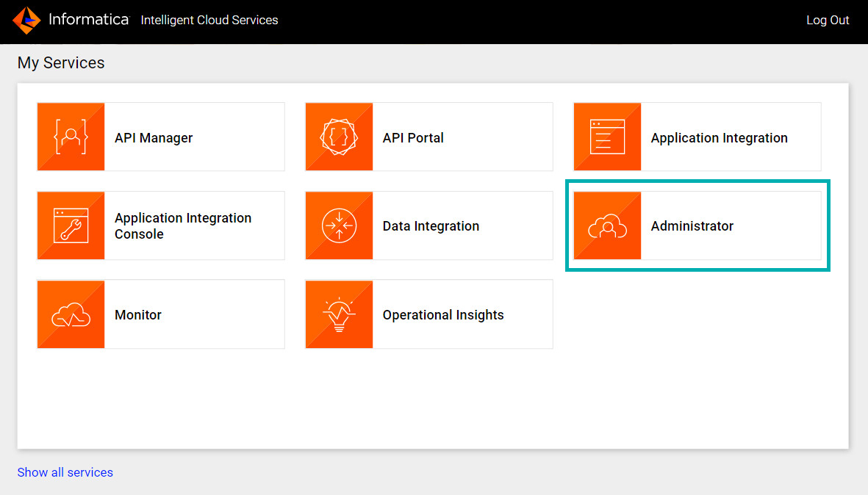The width and height of the screenshot is (868, 495).
Task: Click the Administrator cloud-user icon
Action: pos(607,225)
